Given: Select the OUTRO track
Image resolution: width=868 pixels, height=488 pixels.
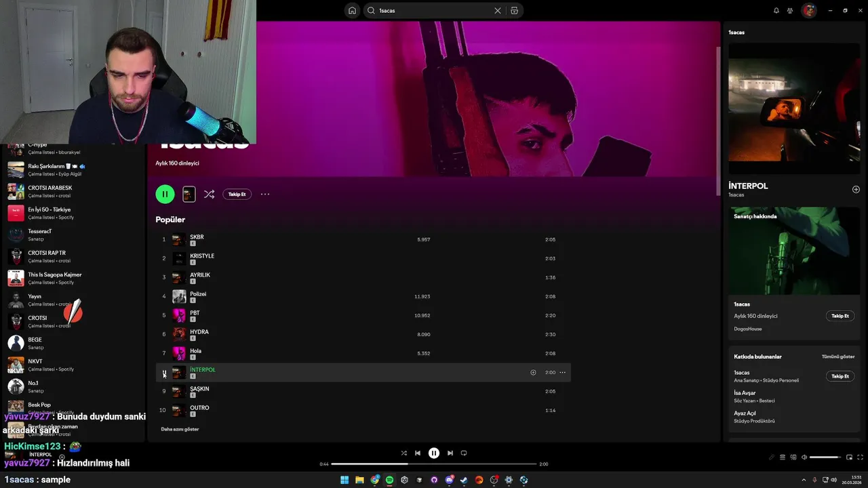Looking at the screenshot, I should coord(363,410).
